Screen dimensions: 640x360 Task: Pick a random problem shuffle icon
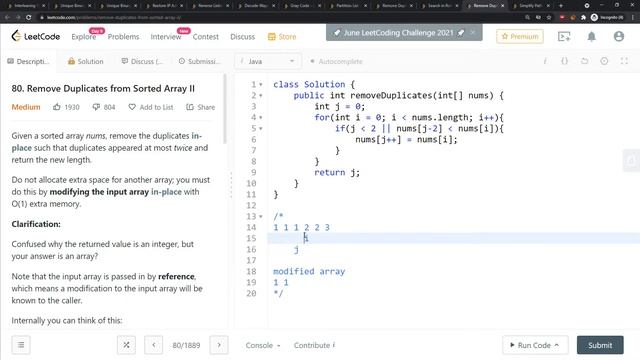tap(126, 345)
